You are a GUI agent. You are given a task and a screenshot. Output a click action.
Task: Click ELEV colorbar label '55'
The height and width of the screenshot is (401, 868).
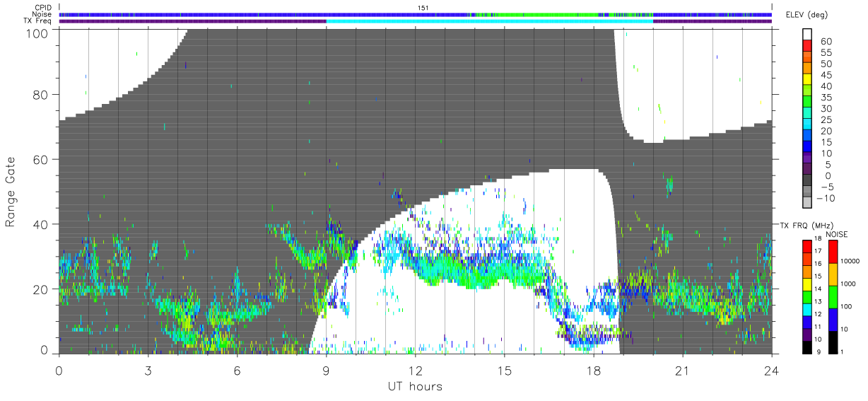pos(827,53)
